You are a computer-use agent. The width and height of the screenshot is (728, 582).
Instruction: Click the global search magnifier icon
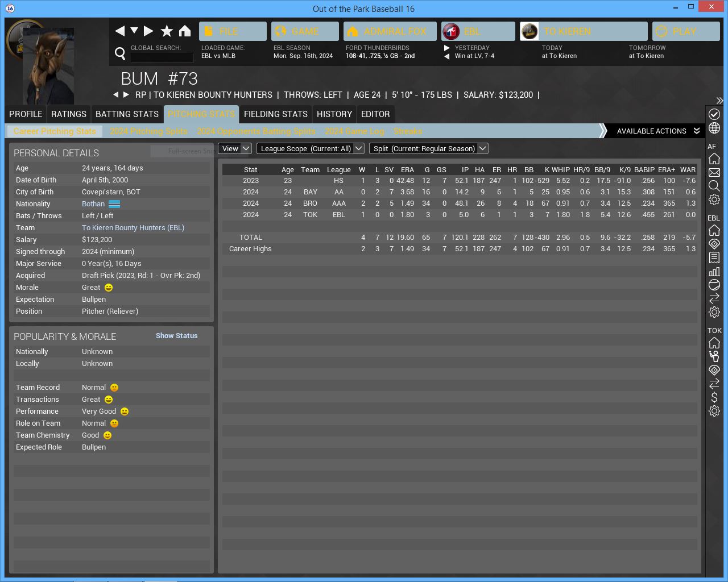pos(120,53)
